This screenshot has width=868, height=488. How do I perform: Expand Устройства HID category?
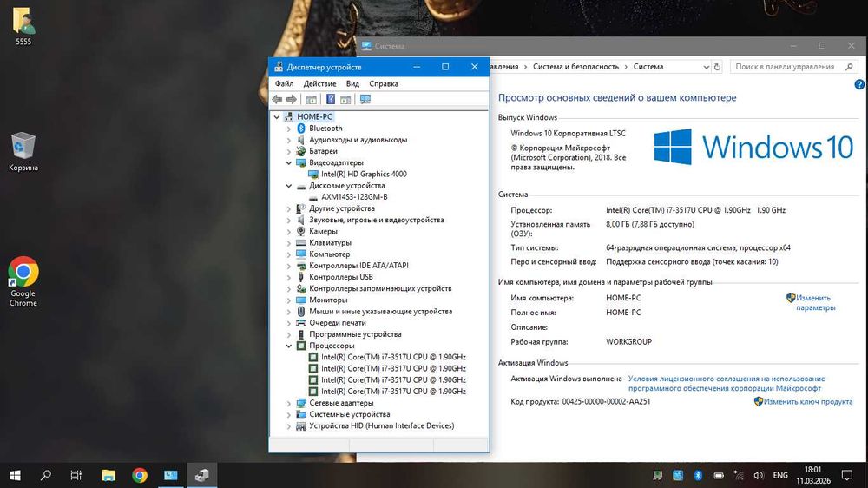[288, 426]
